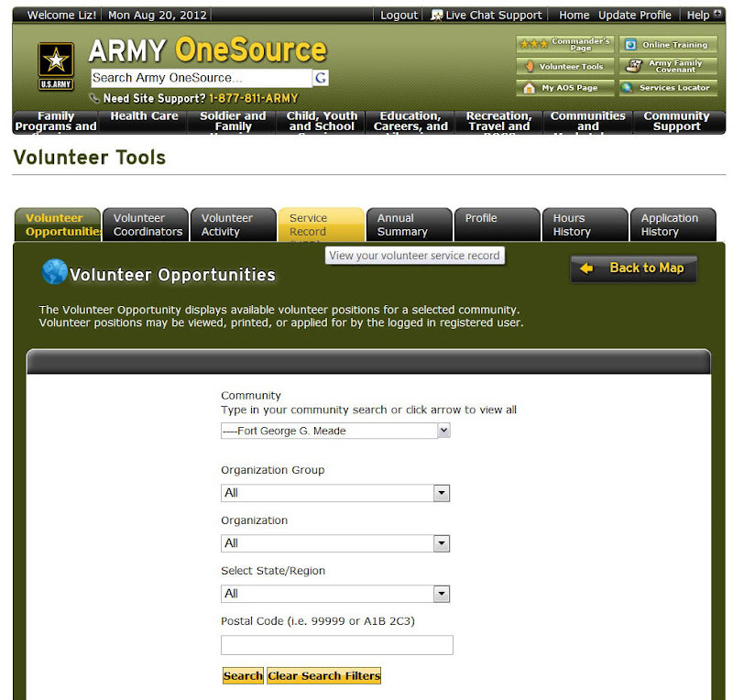Expand the Select State/Region dropdown
The height and width of the screenshot is (700, 733).
tap(441, 593)
